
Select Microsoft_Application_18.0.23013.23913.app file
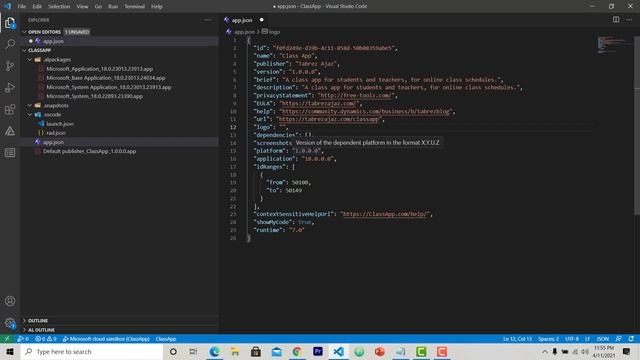(100, 69)
